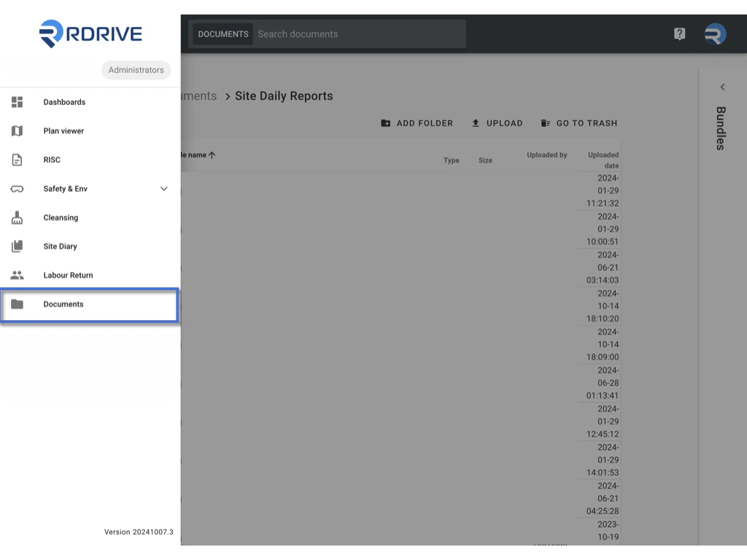Open the Dashboards section
The image size is (747, 560).
coord(64,102)
